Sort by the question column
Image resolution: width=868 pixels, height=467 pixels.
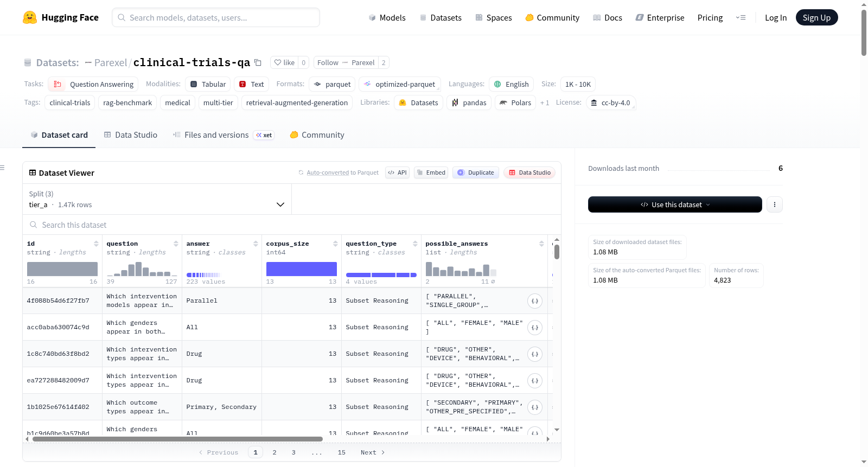pyautogui.click(x=176, y=244)
